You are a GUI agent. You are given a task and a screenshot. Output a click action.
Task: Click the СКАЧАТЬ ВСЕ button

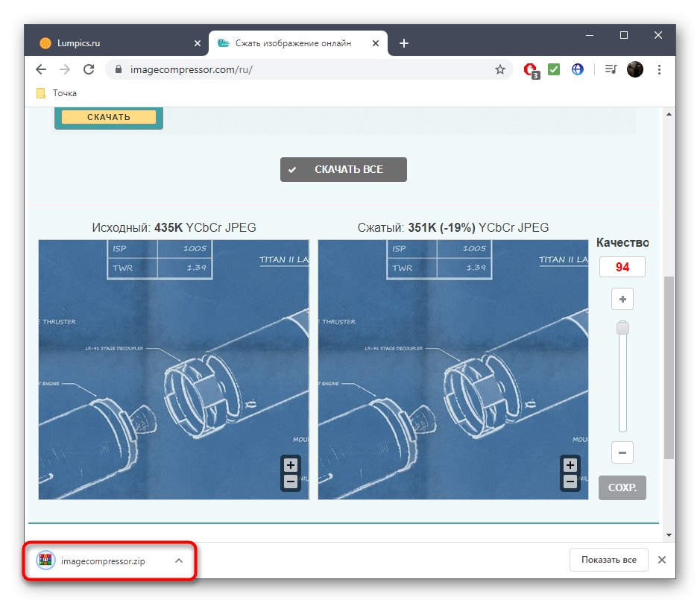(x=343, y=169)
